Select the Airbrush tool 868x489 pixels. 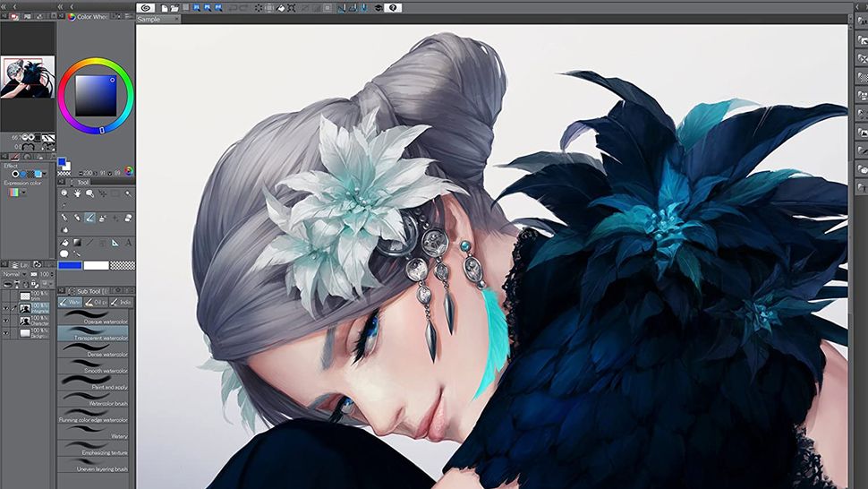coord(103,219)
